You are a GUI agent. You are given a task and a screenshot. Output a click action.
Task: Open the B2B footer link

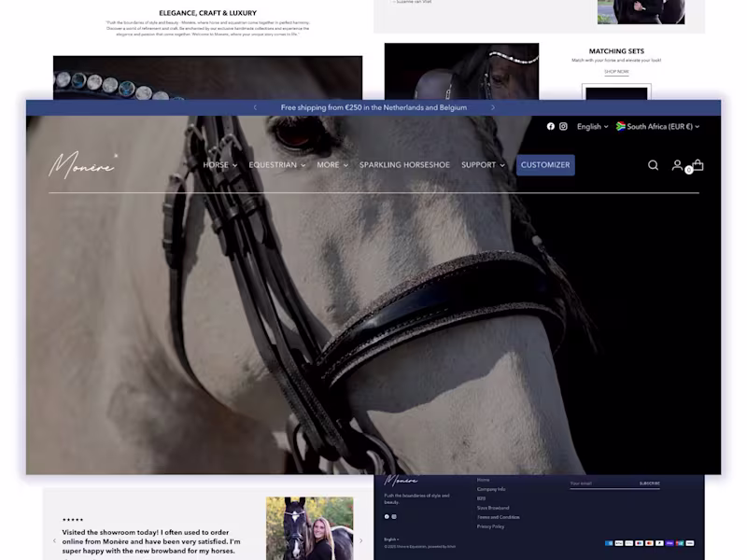(481, 498)
